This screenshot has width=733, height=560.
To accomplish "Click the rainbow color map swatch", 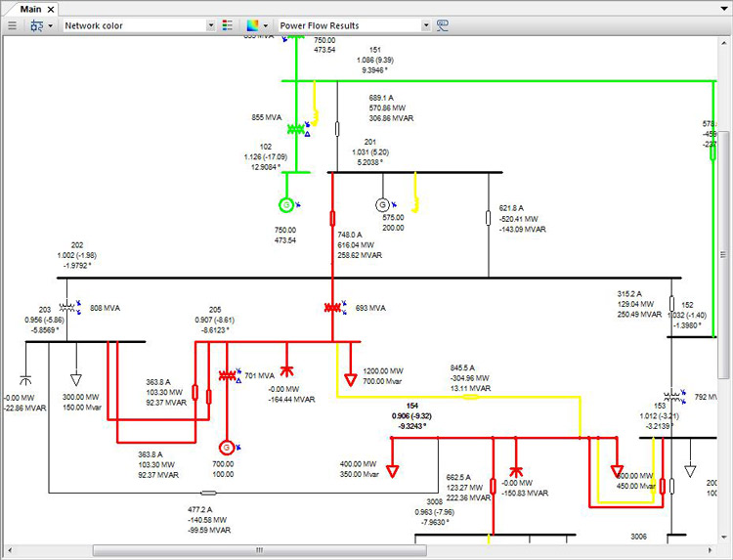I will tap(253, 25).
